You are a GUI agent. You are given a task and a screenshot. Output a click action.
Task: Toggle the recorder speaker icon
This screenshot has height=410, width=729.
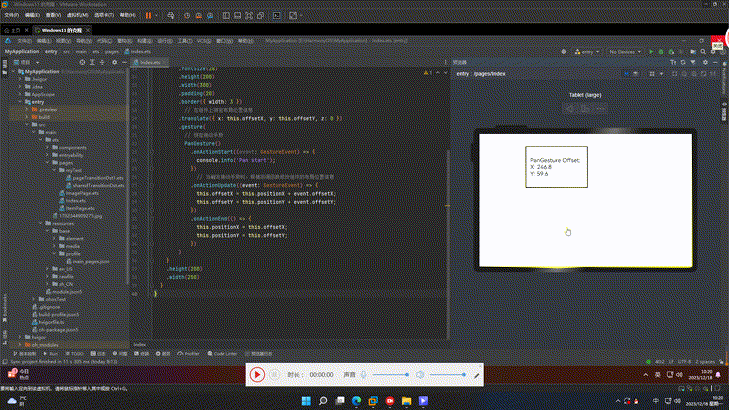[x=420, y=375]
